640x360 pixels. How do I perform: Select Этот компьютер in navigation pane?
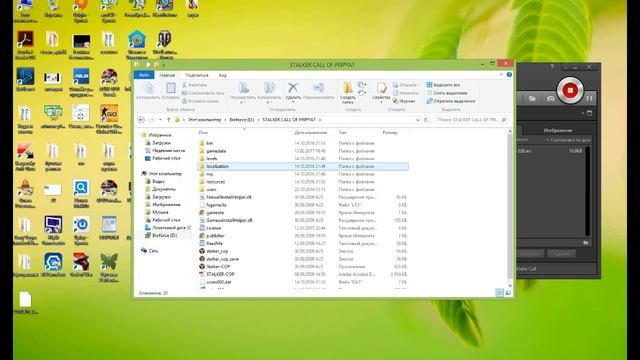click(165, 173)
